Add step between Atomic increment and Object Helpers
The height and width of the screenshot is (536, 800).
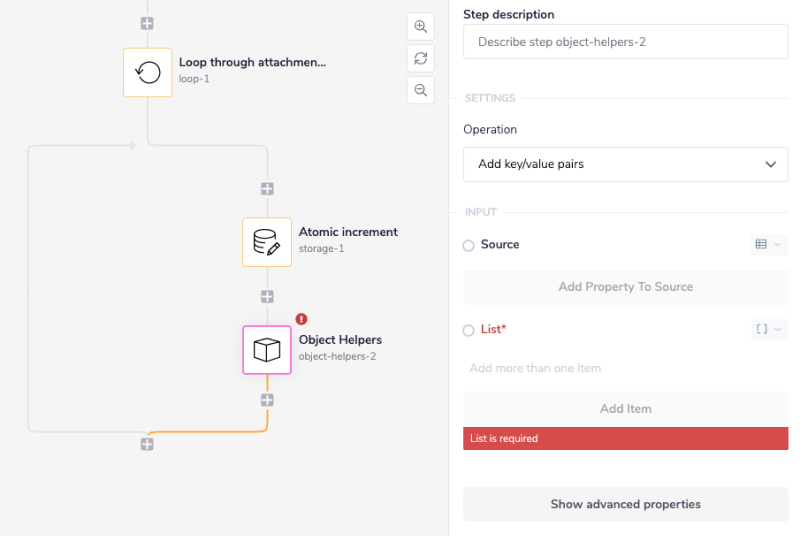267,296
